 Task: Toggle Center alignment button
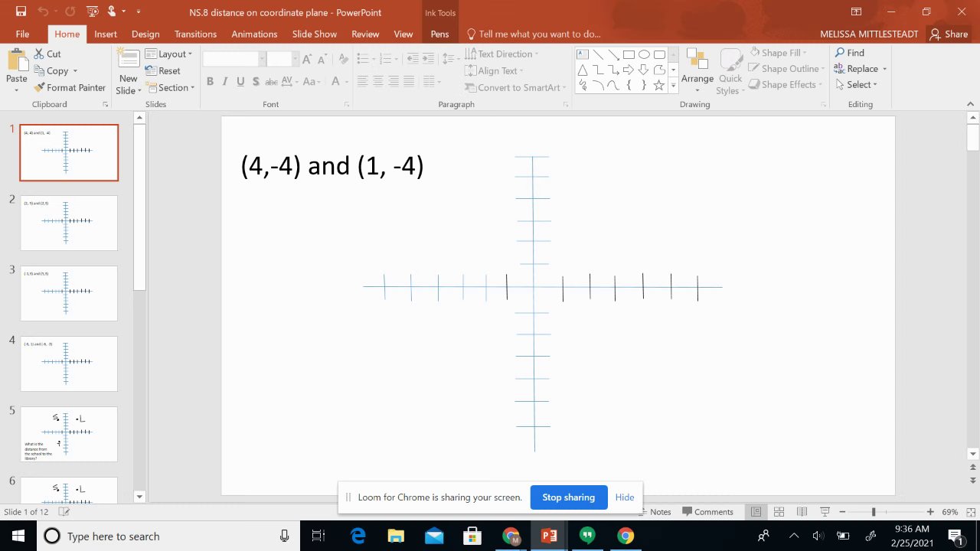pyautogui.click(x=378, y=81)
